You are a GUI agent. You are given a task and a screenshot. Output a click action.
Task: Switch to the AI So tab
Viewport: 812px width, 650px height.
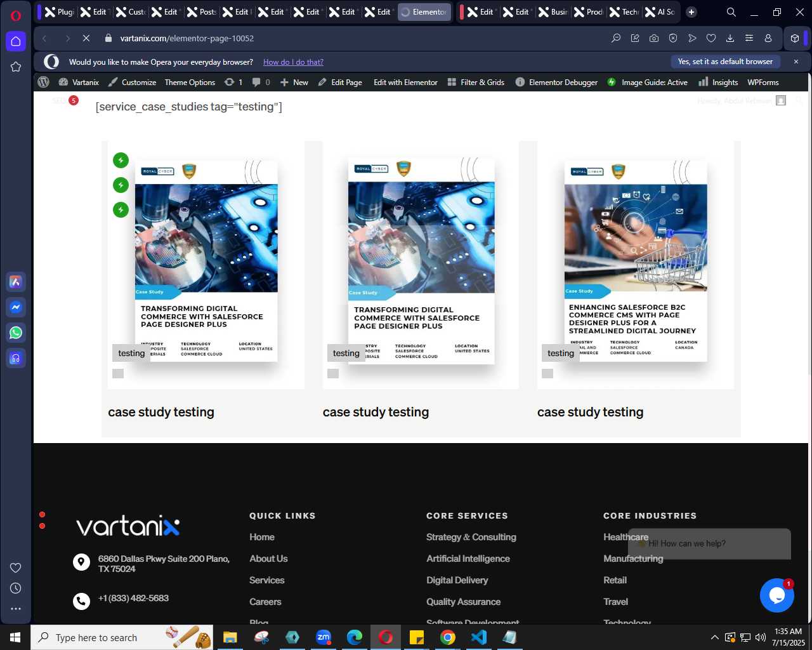point(660,12)
